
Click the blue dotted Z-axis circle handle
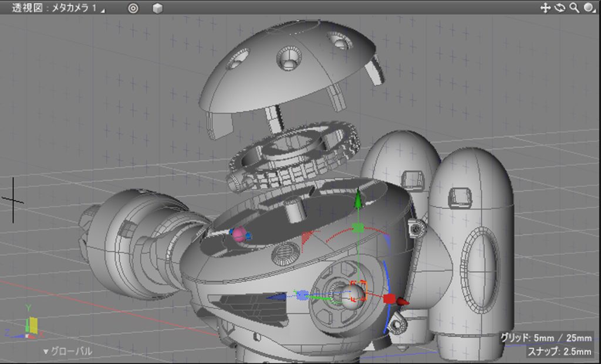(x=302, y=294)
